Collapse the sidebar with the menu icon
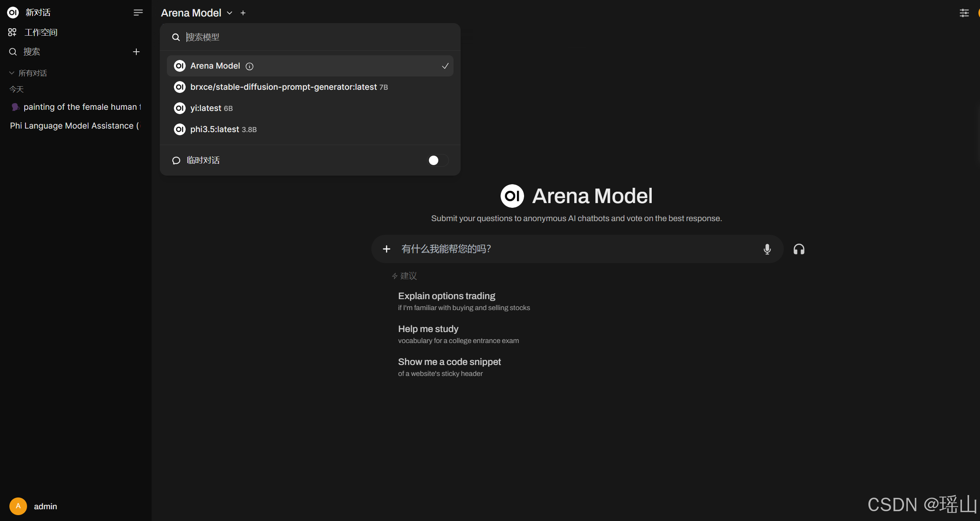The image size is (980, 521). coord(138,13)
